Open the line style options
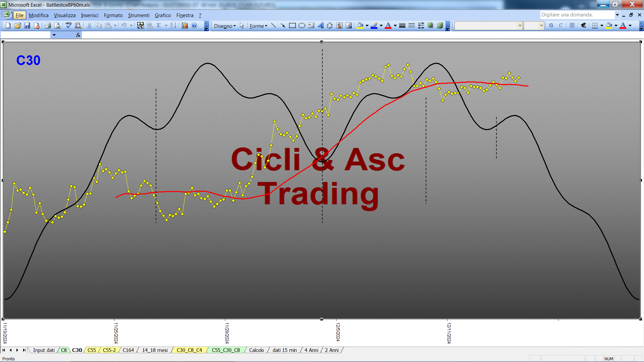The height and width of the screenshot is (362, 644). click(x=402, y=25)
